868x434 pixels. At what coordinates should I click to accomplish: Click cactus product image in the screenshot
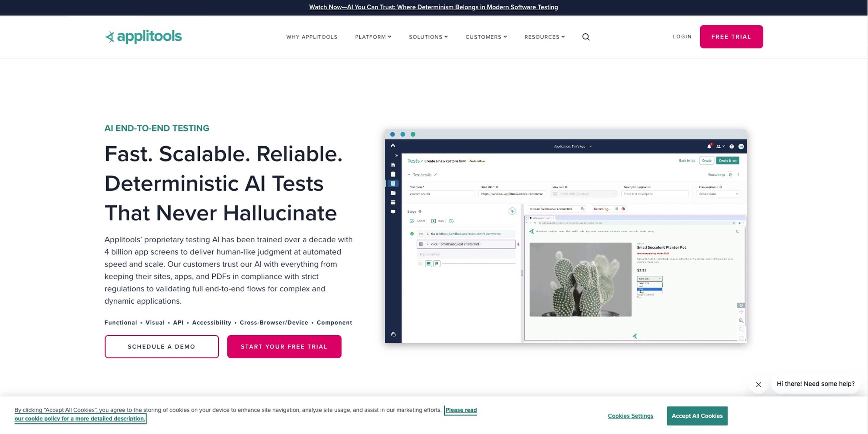click(580, 279)
